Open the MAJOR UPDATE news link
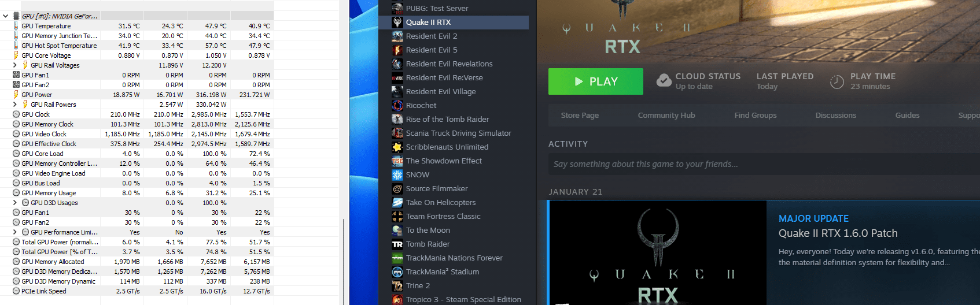This screenshot has height=305, width=980. [813, 218]
